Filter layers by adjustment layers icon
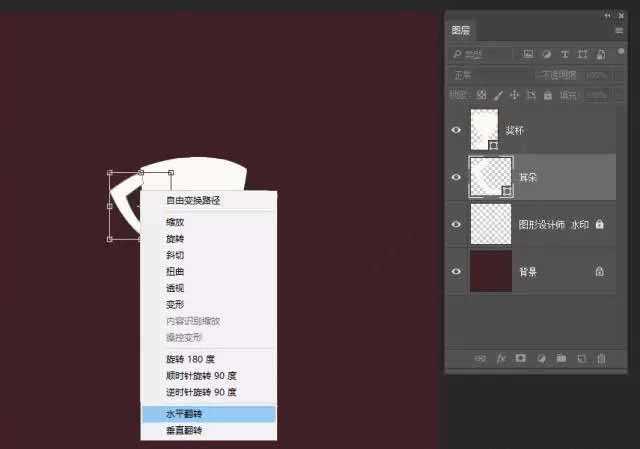The width and height of the screenshot is (640, 449). click(x=547, y=54)
